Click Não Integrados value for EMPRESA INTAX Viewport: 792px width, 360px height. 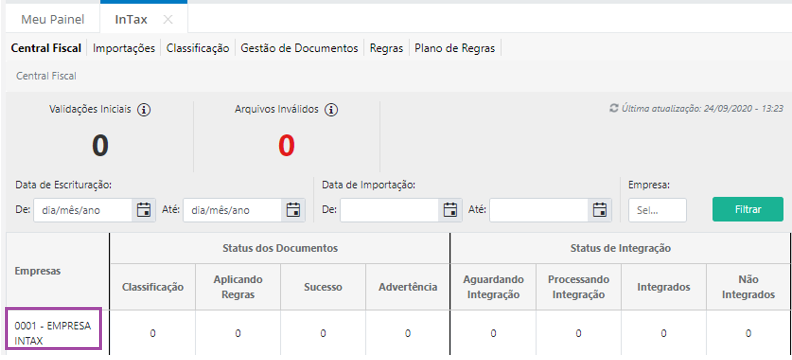(748, 333)
